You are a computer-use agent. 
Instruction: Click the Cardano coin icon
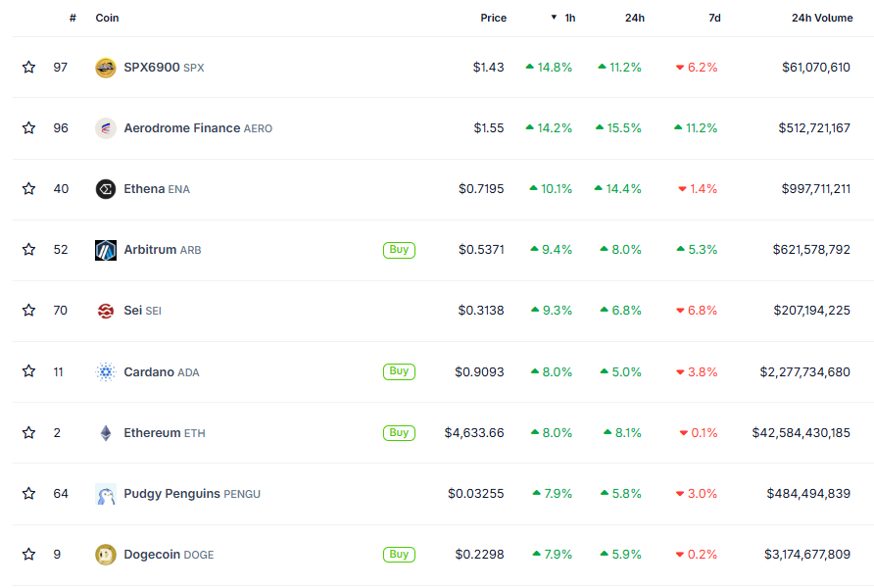point(106,372)
